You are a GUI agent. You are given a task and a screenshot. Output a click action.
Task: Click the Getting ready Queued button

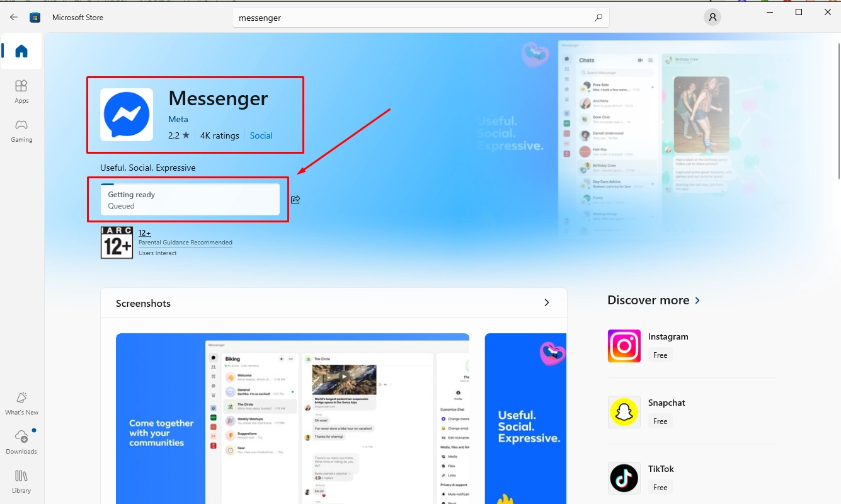(x=190, y=199)
